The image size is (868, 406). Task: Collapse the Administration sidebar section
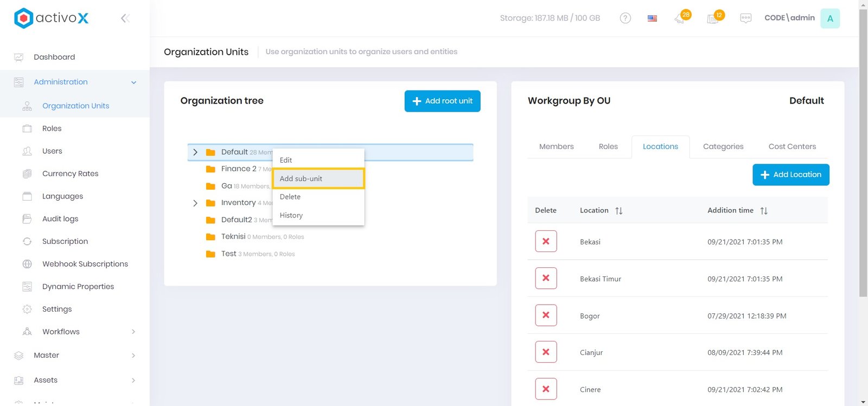pos(133,82)
